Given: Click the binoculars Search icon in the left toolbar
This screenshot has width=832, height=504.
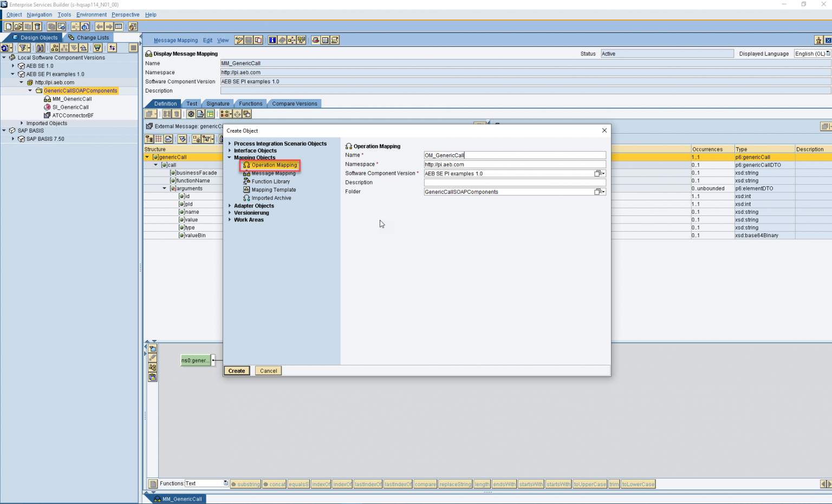Looking at the screenshot, I should [x=41, y=48].
